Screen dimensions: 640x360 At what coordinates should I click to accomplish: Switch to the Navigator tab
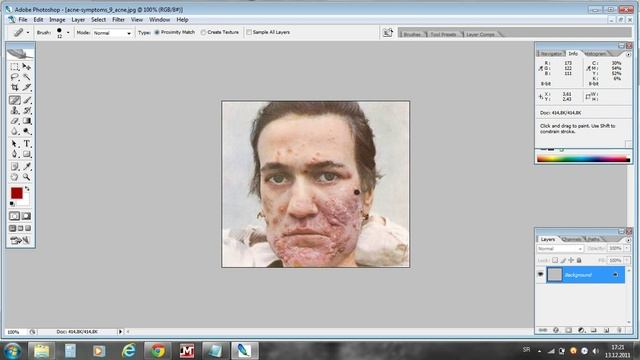[x=551, y=54]
